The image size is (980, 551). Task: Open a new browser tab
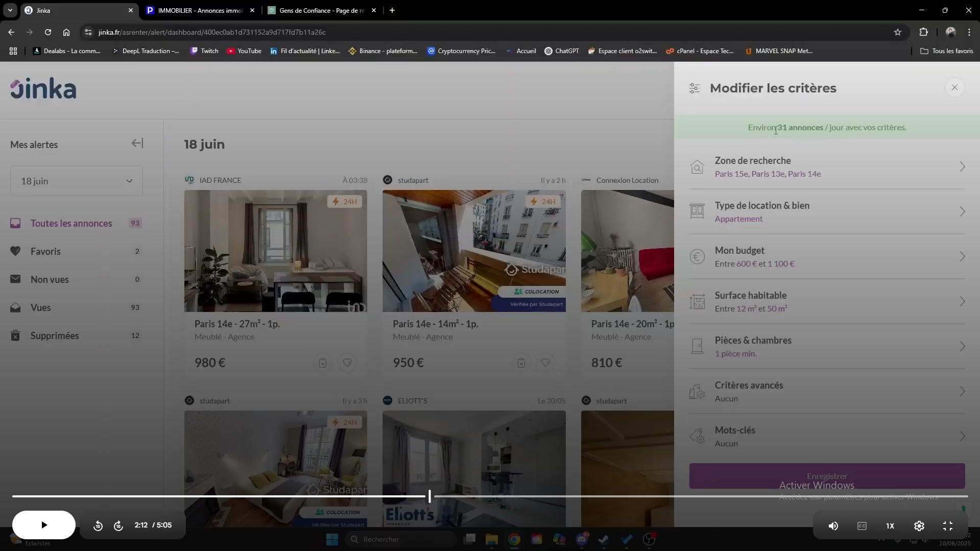(392, 10)
